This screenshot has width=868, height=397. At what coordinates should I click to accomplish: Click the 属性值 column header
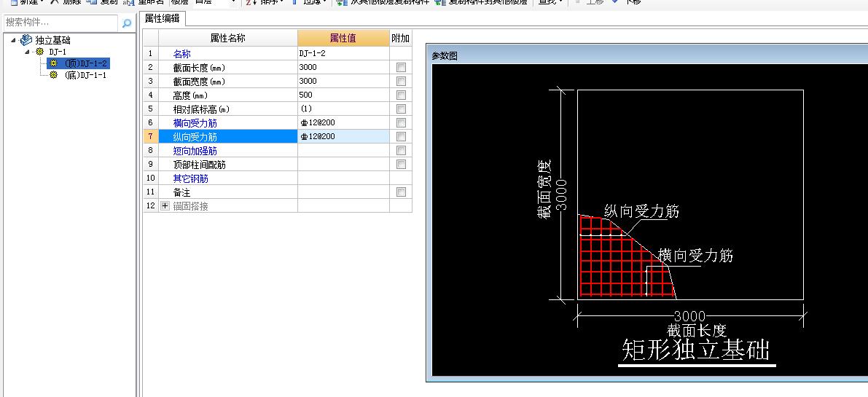pyautogui.click(x=343, y=38)
